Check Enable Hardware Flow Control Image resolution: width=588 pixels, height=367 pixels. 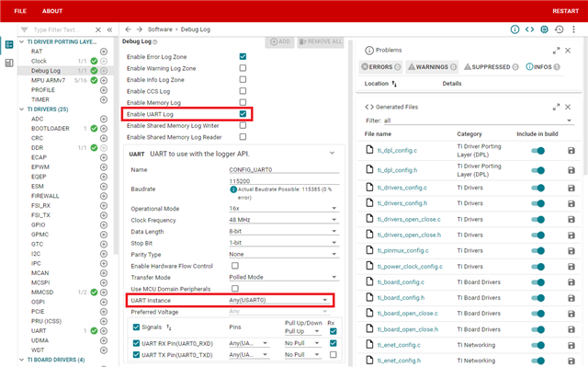coord(235,266)
